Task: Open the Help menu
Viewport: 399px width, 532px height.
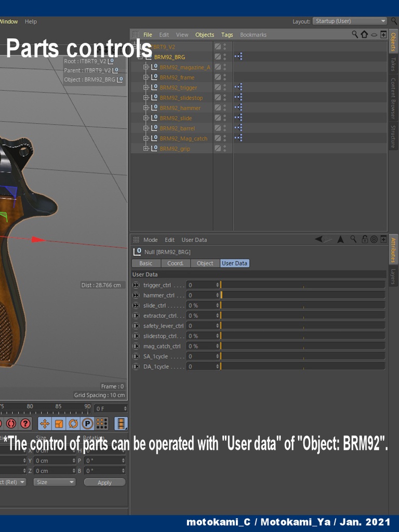Action: coord(31,21)
